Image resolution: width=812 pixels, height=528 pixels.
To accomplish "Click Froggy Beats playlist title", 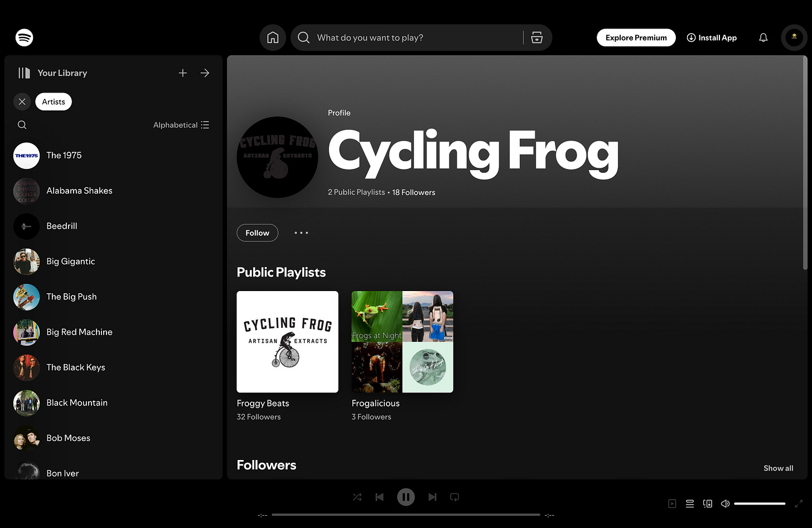I will (263, 403).
